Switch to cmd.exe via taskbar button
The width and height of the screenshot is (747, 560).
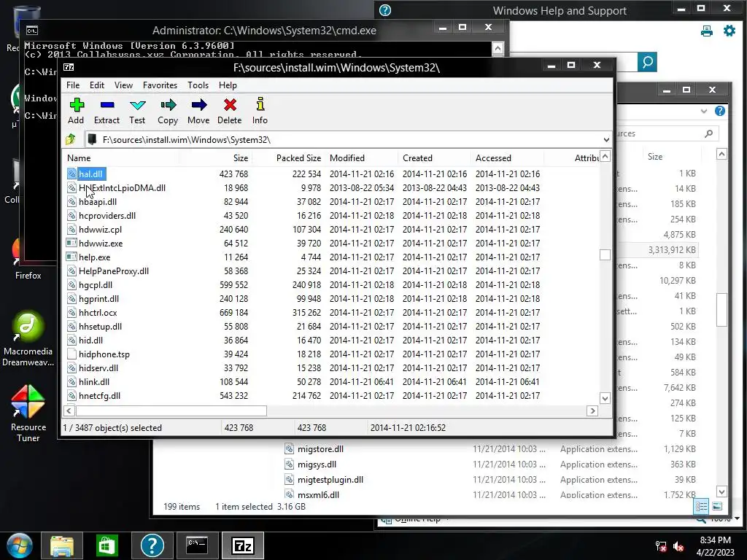point(197,545)
